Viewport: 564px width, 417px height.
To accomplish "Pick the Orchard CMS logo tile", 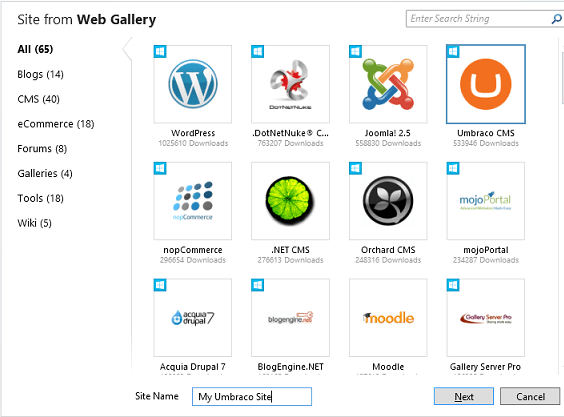I will 388,201.
